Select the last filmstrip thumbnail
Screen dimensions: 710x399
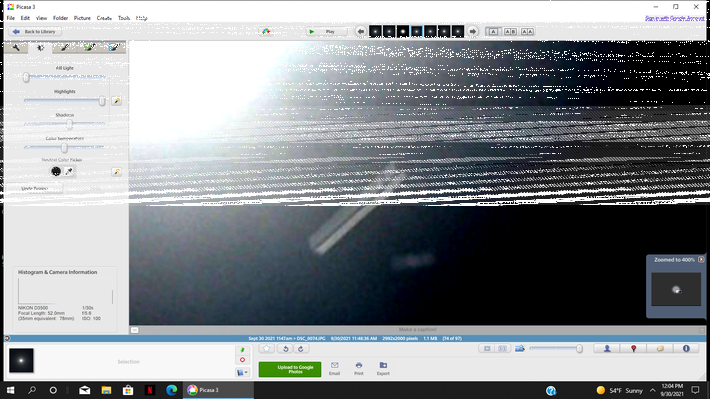click(x=458, y=31)
